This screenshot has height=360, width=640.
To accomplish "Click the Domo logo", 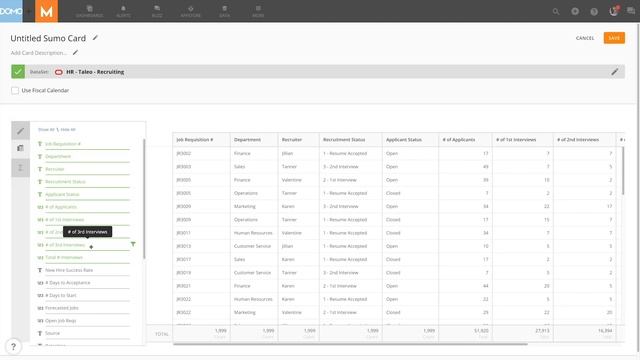I will click(x=11, y=11).
